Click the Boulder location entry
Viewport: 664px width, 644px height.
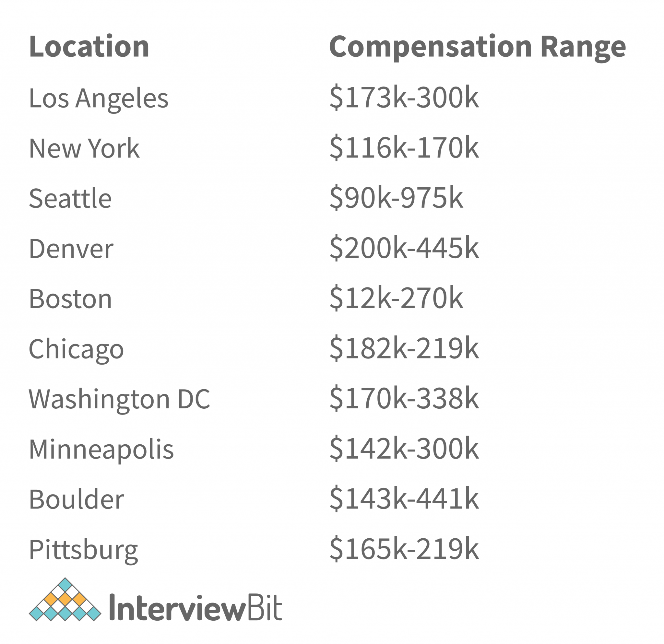point(77,499)
